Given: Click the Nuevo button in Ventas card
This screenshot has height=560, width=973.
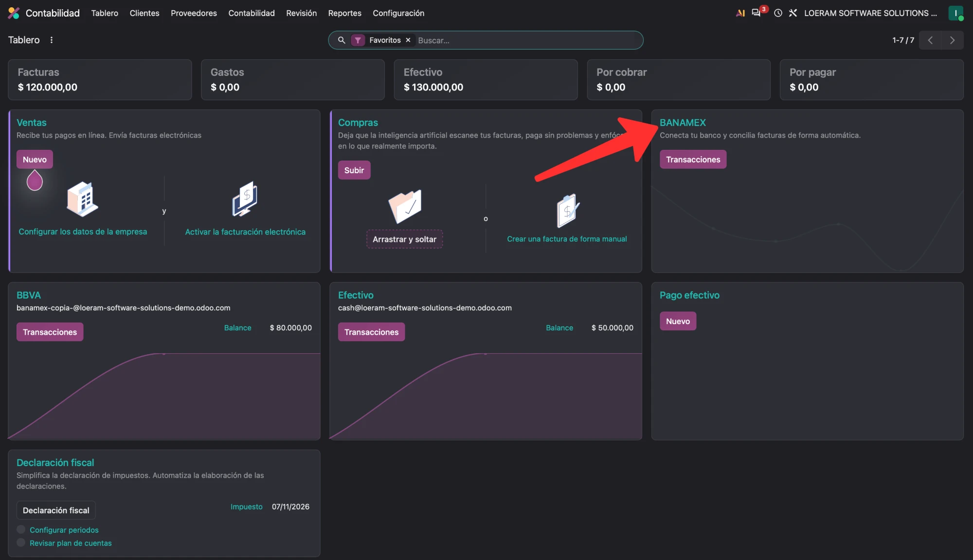Looking at the screenshot, I should tap(35, 159).
